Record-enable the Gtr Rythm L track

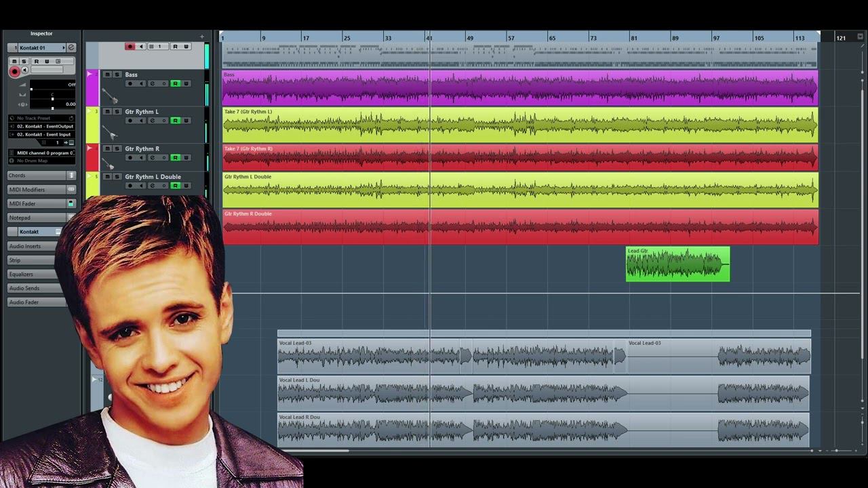[x=130, y=121]
